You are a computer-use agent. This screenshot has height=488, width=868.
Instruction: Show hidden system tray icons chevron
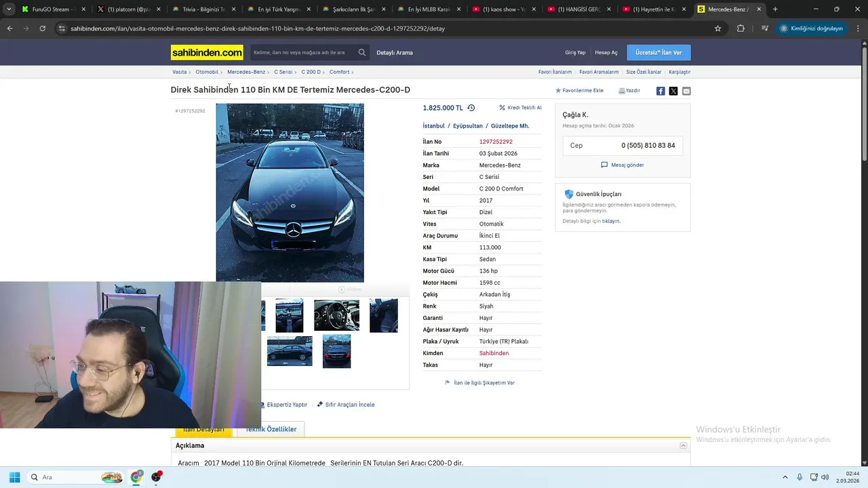[785, 477]
